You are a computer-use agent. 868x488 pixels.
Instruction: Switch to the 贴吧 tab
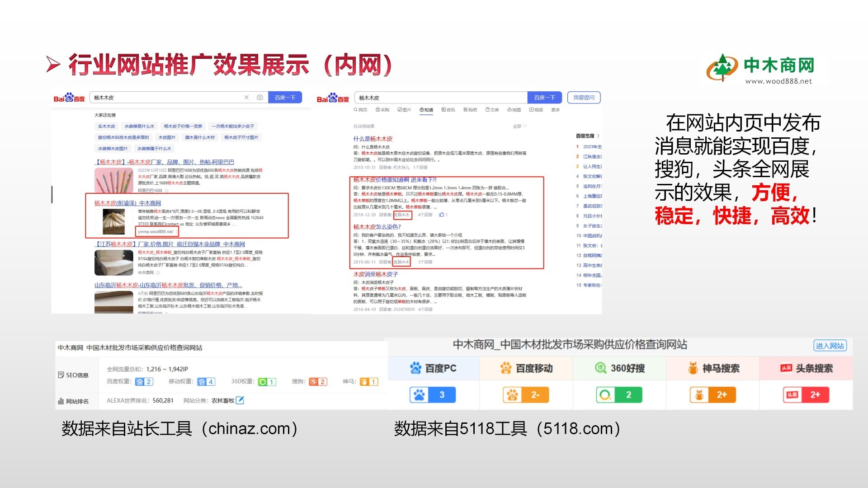tap(470, 110)
